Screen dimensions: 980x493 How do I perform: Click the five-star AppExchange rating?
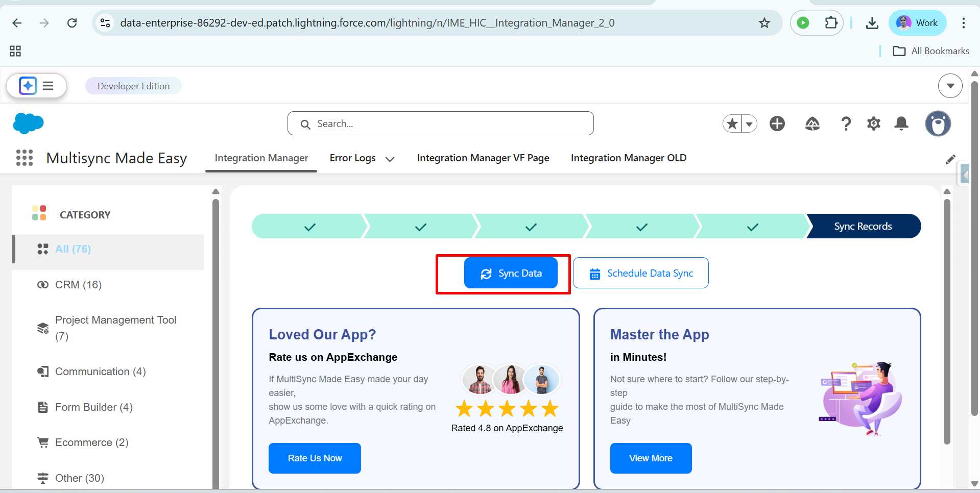(507, 409)
